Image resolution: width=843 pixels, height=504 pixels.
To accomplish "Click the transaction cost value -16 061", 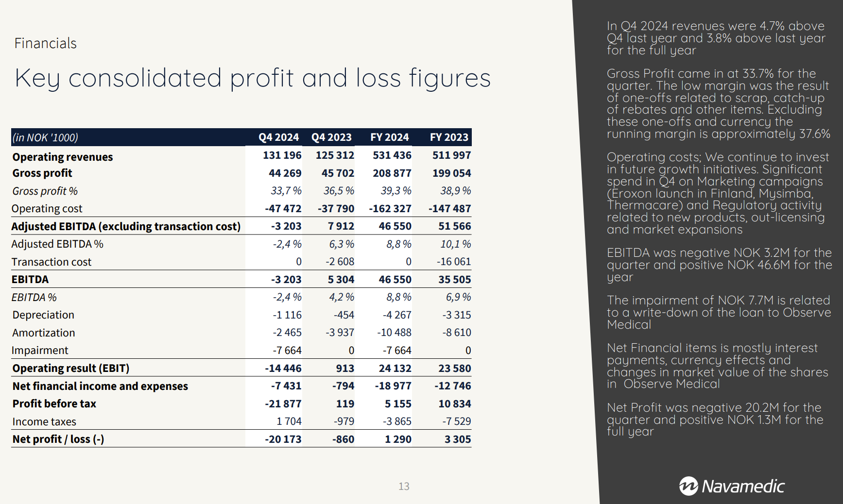I will tap(454, 262).
